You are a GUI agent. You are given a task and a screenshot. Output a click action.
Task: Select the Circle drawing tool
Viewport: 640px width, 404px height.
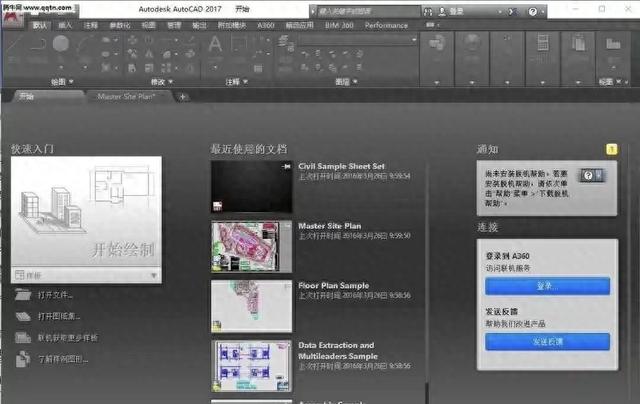click(61, 44)
